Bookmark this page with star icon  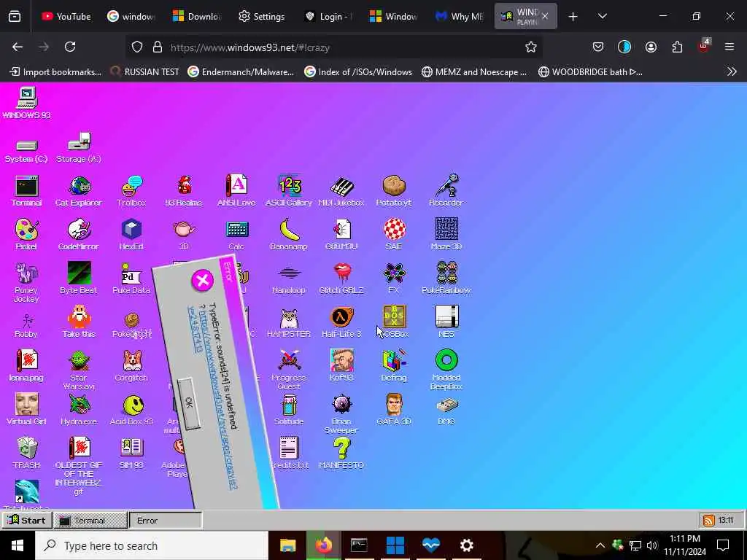pyautogui.click(x=531, y=47)
